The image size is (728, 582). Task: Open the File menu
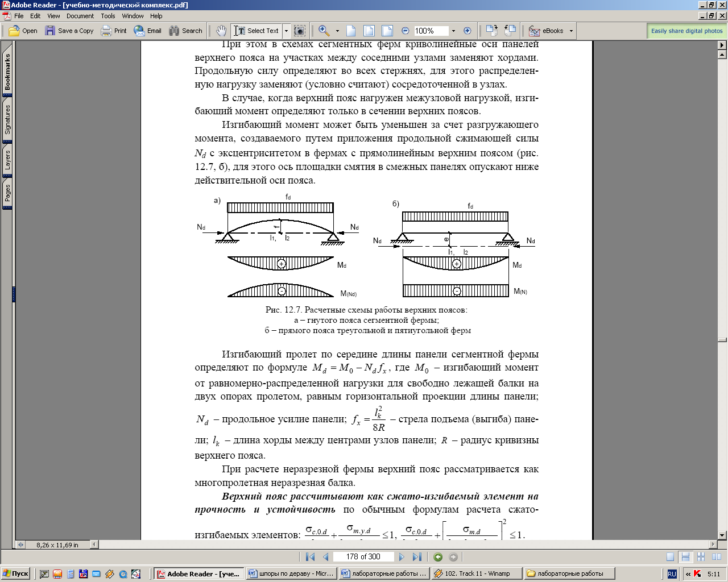coord(19,16)
